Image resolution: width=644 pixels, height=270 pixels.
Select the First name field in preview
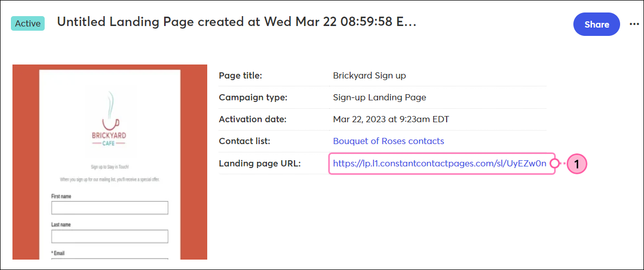110,208
